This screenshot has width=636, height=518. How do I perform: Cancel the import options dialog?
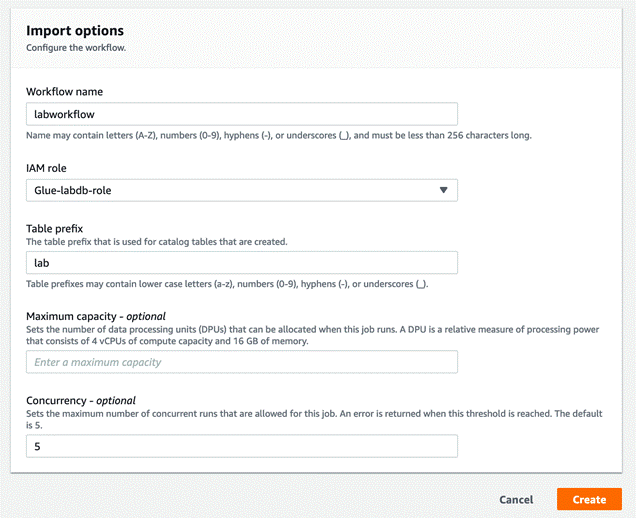(516, 499)
